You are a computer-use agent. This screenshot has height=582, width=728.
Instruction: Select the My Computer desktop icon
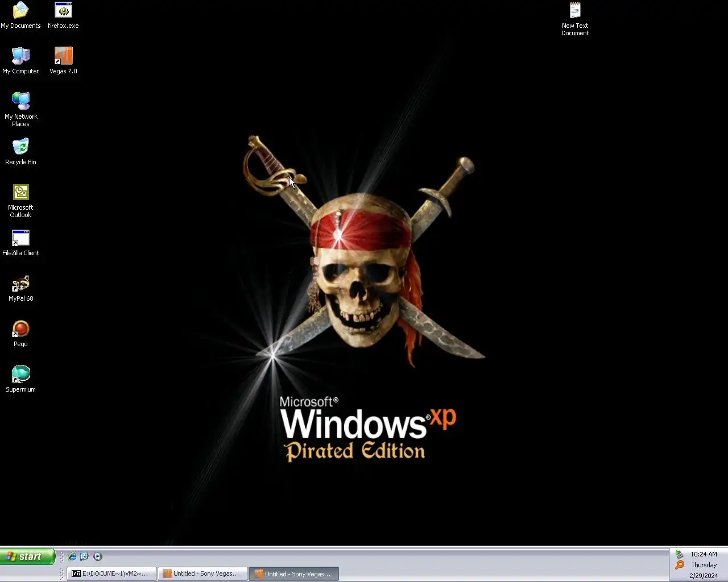[x=20, y=60]
